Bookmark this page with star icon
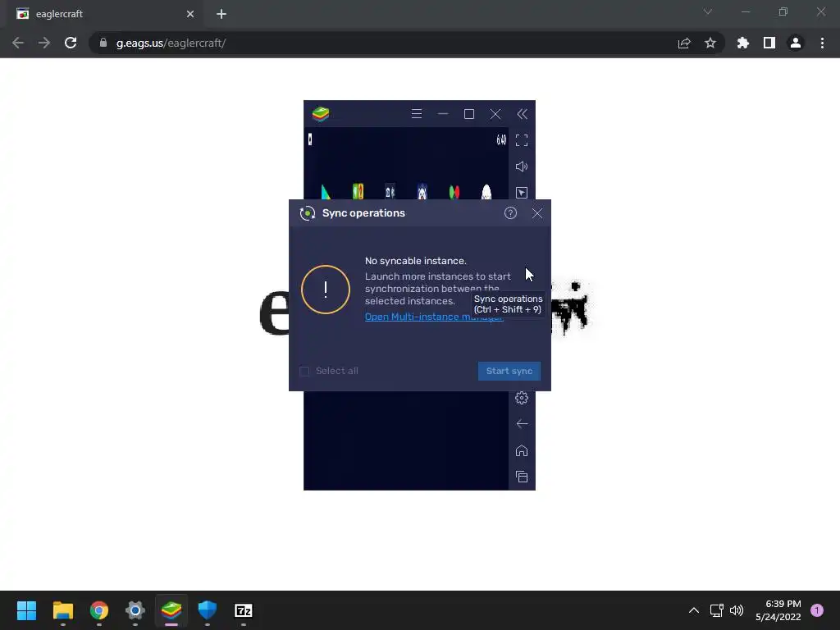840x630 pixels. (710, 43)
